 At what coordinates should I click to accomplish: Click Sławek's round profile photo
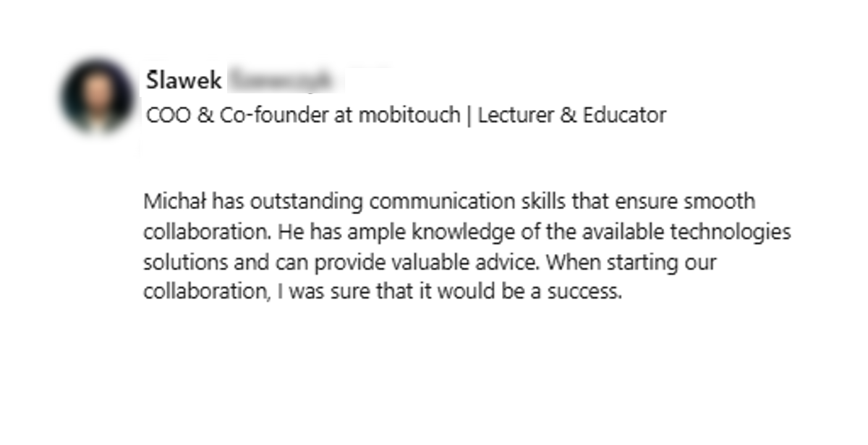[x=97, y=96]
